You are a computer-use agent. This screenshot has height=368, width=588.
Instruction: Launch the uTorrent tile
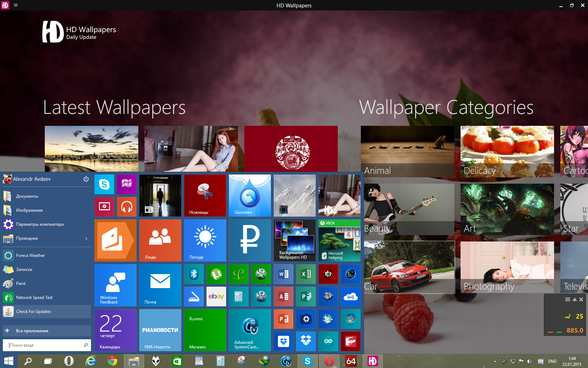pos(216,274)
